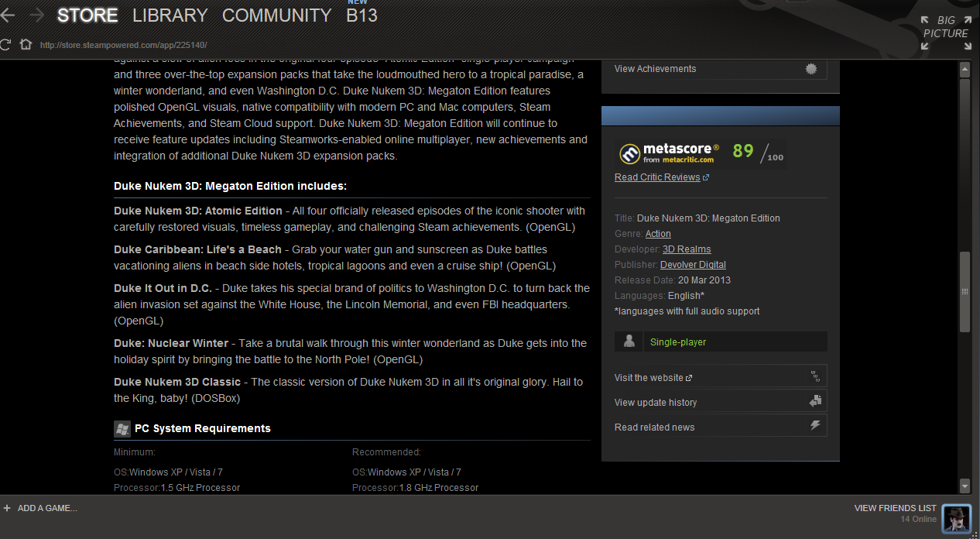Open the STORE tab
The height and width of the screenshot is (539, 980).
87,15
